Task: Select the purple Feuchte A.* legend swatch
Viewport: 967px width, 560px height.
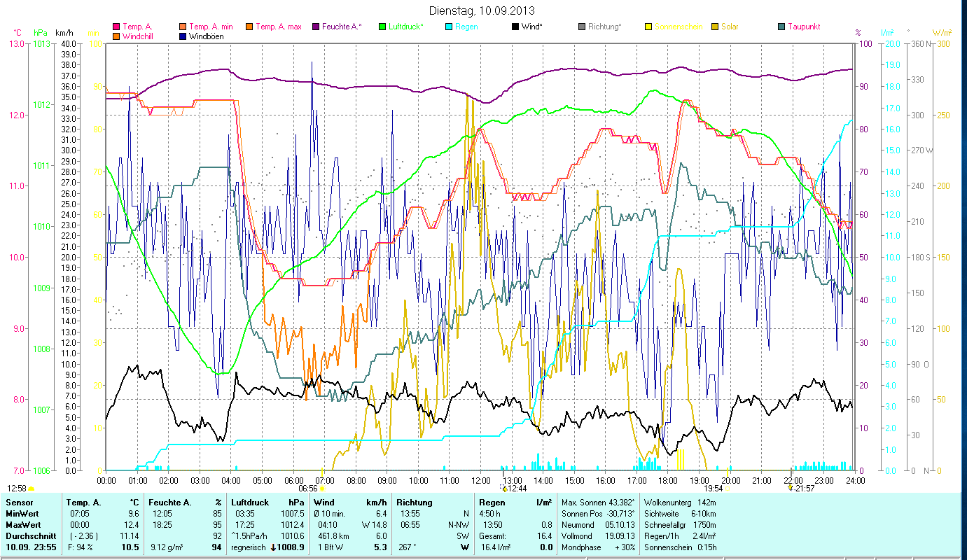Action: click(315, 27)
